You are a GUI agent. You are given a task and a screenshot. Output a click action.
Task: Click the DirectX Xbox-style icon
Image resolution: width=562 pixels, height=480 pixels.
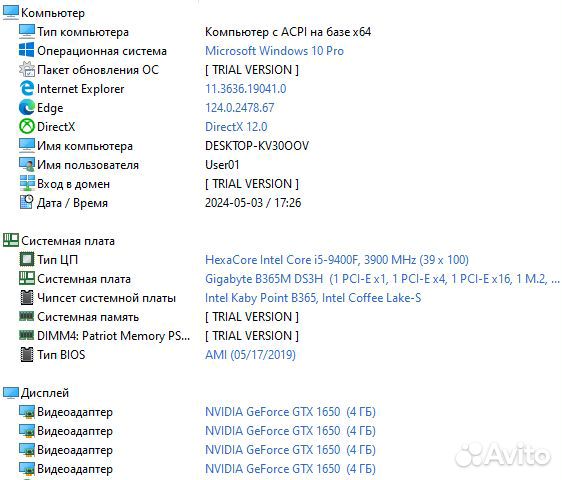click(x=27, y=126)
